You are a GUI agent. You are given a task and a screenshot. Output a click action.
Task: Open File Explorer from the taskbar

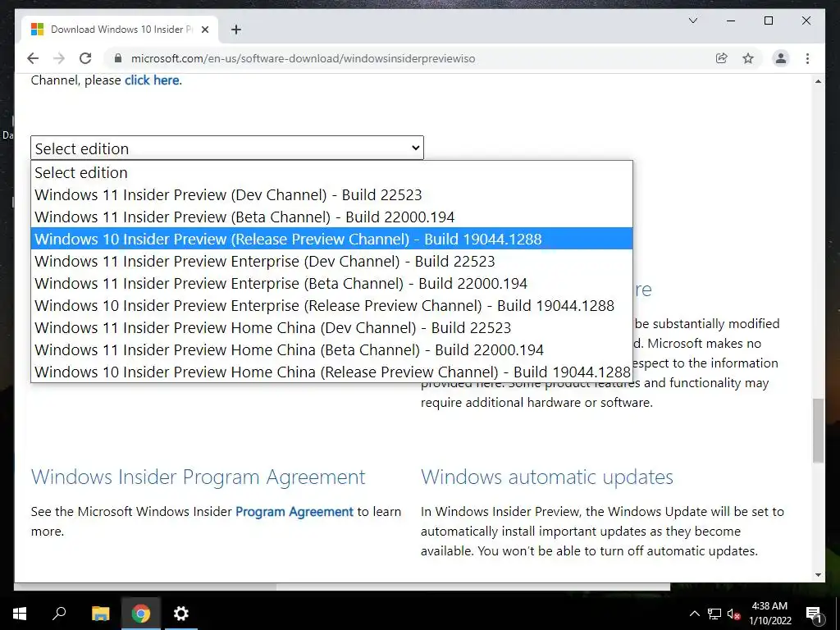(100, 614)
